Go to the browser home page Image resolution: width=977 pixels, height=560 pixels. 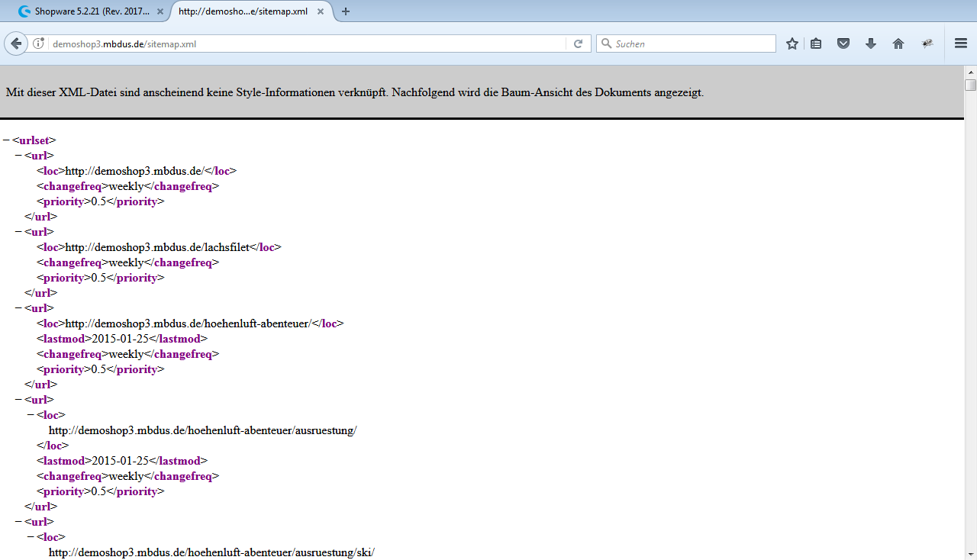(898, 43)
